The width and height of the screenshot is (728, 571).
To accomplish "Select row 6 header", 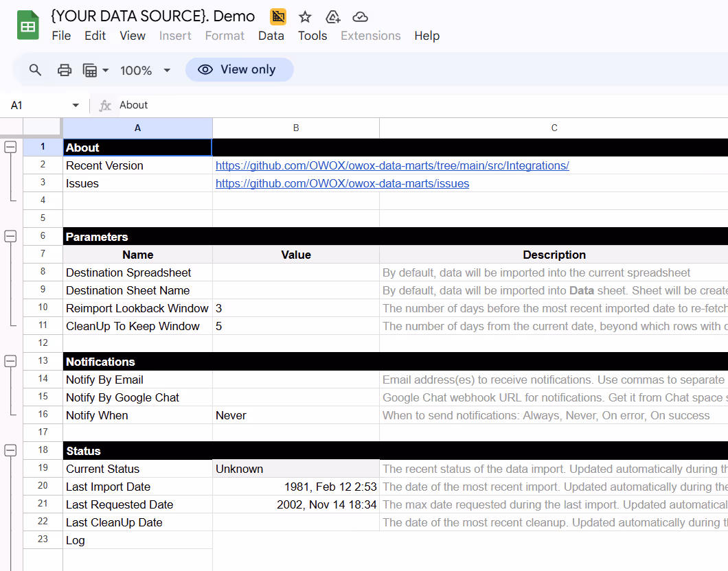I will pyautogui.click(x=43, y=236).
